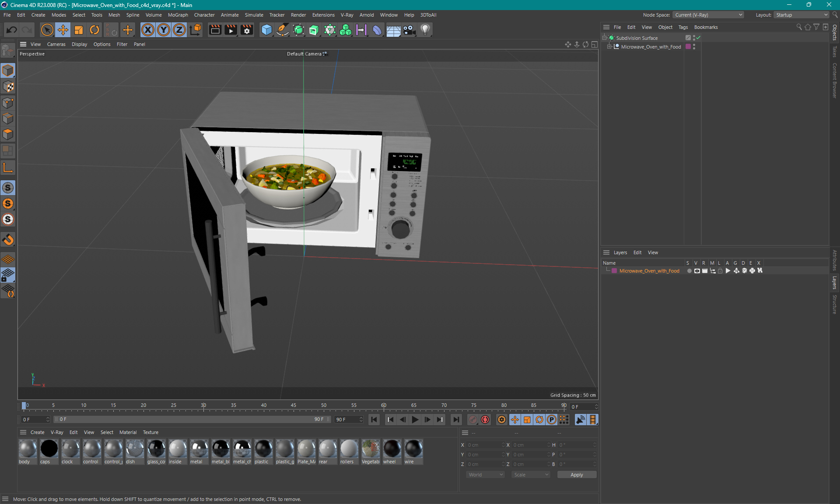Screen dimensions: 840x504
Task: Toggle X-axis lock
Action: point(148,30)
